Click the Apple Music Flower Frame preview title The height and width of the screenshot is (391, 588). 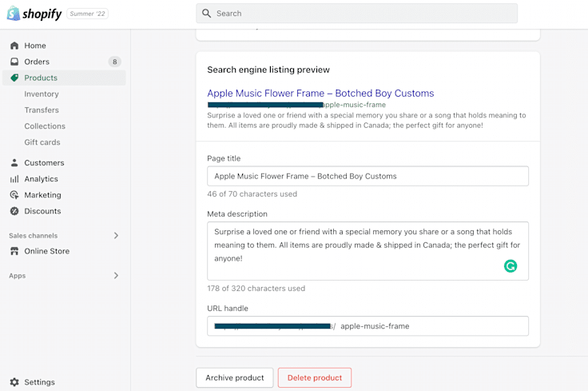point(320,94)
